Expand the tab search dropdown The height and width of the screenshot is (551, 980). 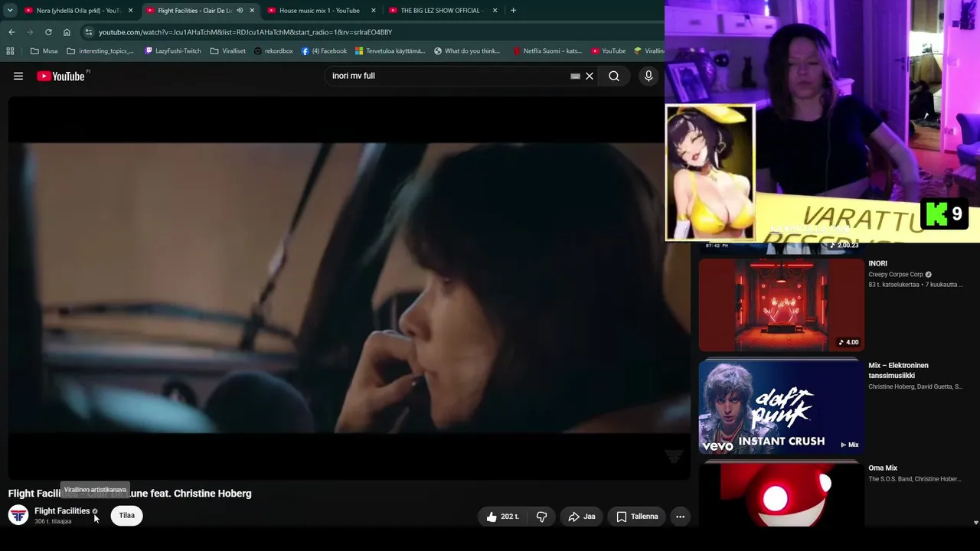[10, 11]
